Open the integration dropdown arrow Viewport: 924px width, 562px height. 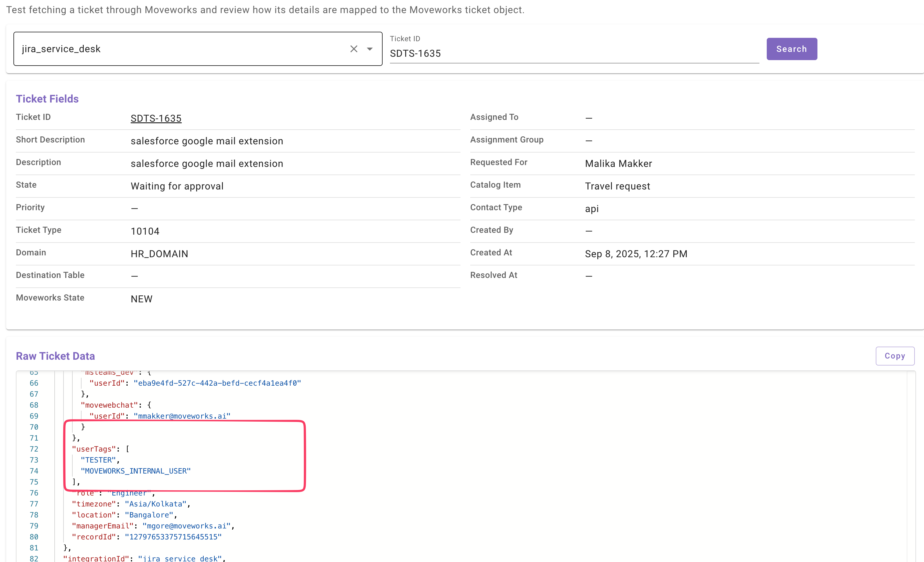click(x=370, y=49)
